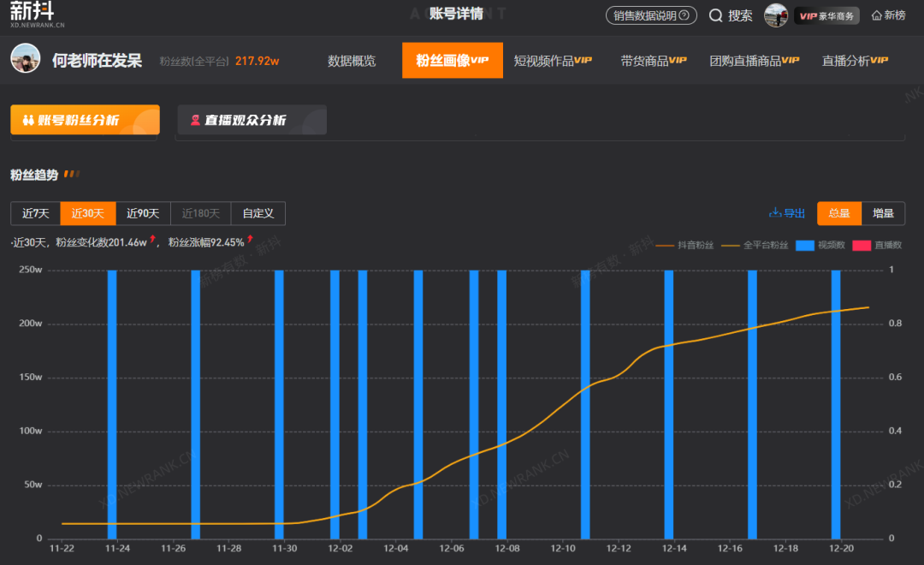Click 直播观众分析 button
This screenshot has width=924, height=565.
coord(252,120)
